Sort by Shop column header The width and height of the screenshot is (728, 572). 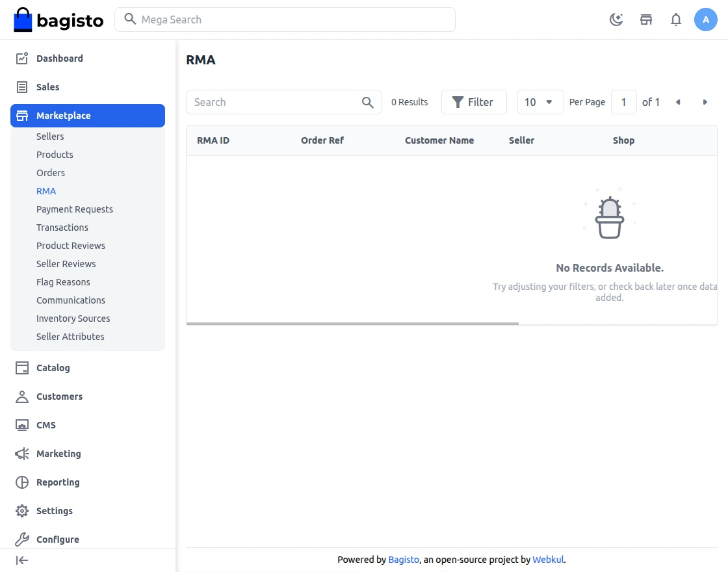pos(623,140)
